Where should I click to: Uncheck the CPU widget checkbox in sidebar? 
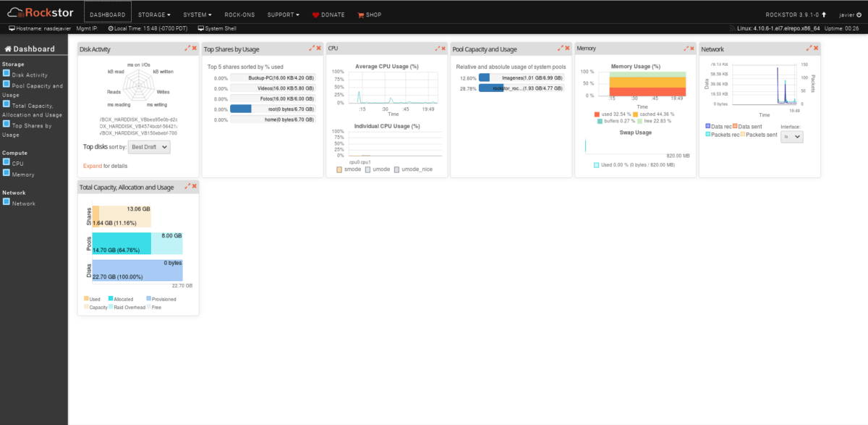(7, 163)
